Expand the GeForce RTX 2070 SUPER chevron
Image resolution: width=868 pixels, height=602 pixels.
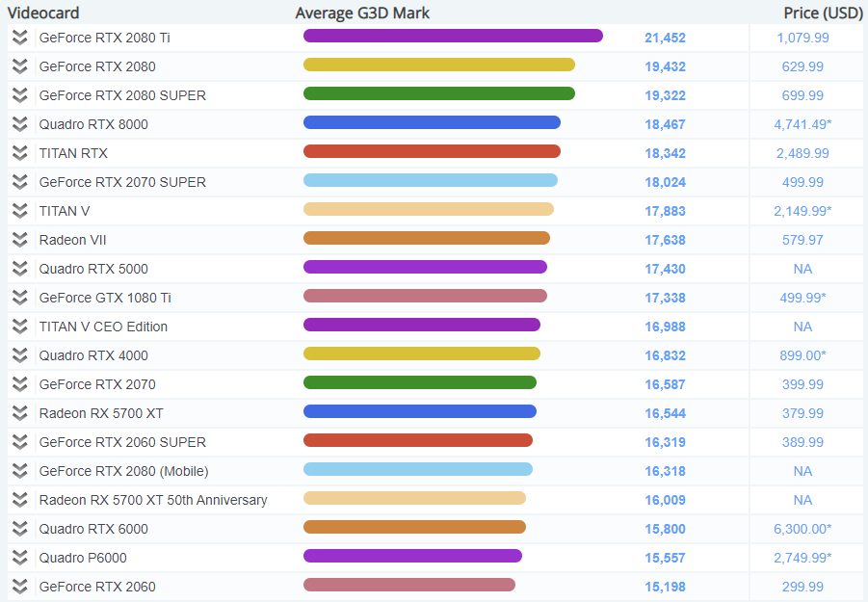click(20, 182)
